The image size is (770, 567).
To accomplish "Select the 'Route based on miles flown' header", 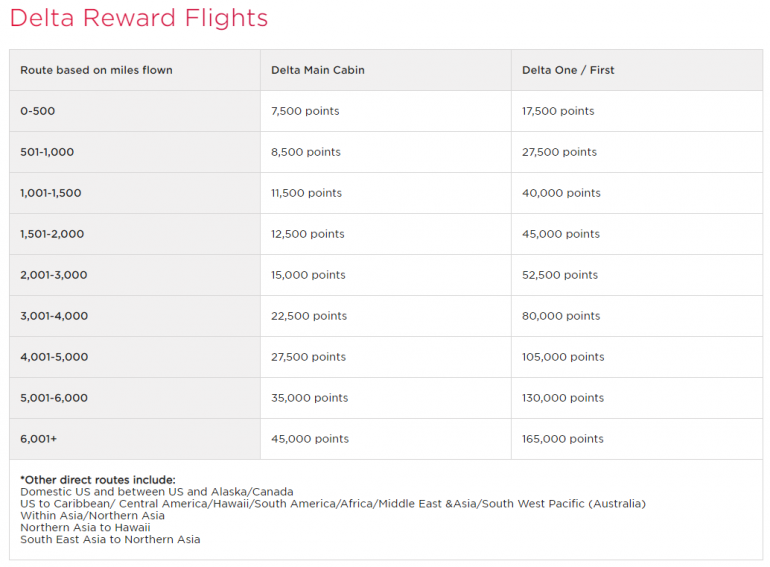I will (x=96, y=70).
